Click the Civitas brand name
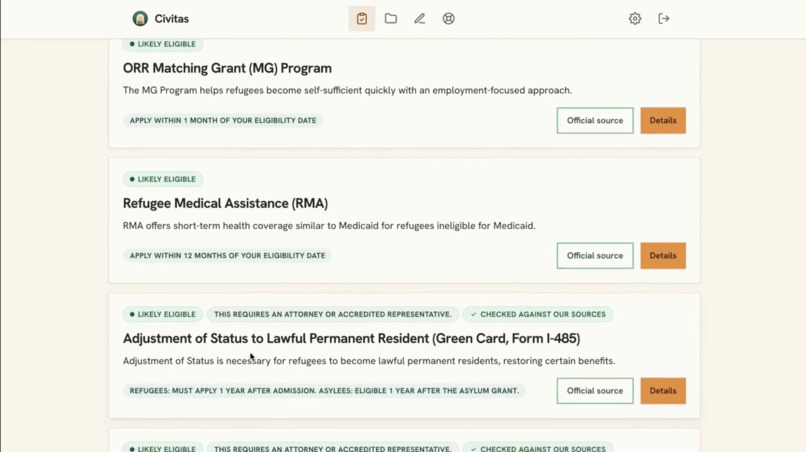 coord(172,19)
